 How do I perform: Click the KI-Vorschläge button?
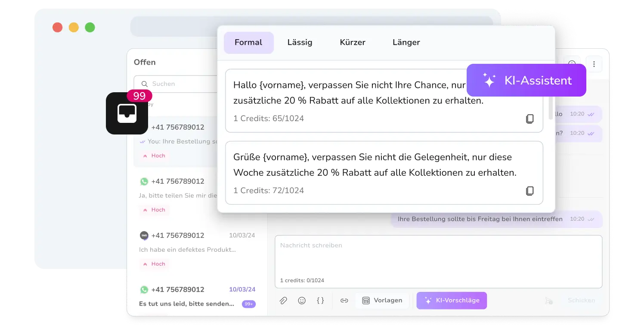452,300
